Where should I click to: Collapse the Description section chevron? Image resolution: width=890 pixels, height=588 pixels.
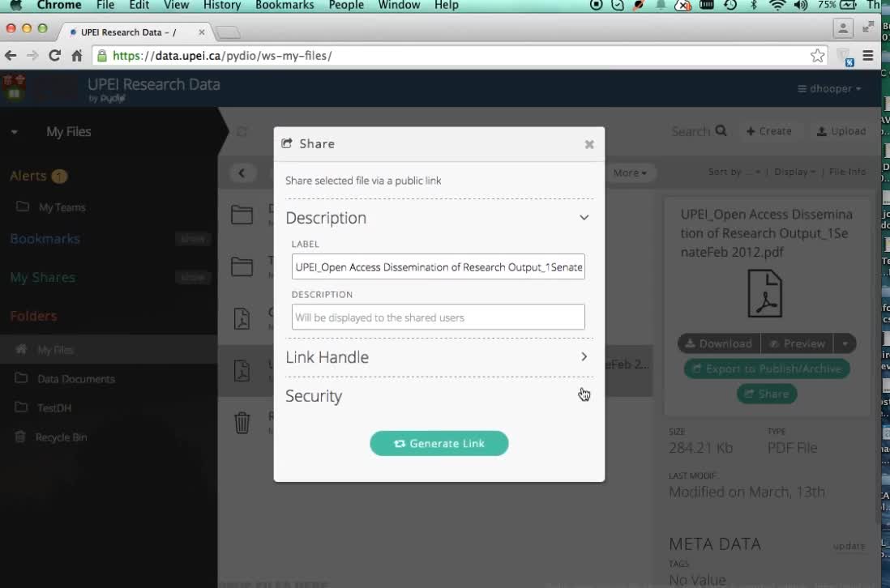point(584,218)
